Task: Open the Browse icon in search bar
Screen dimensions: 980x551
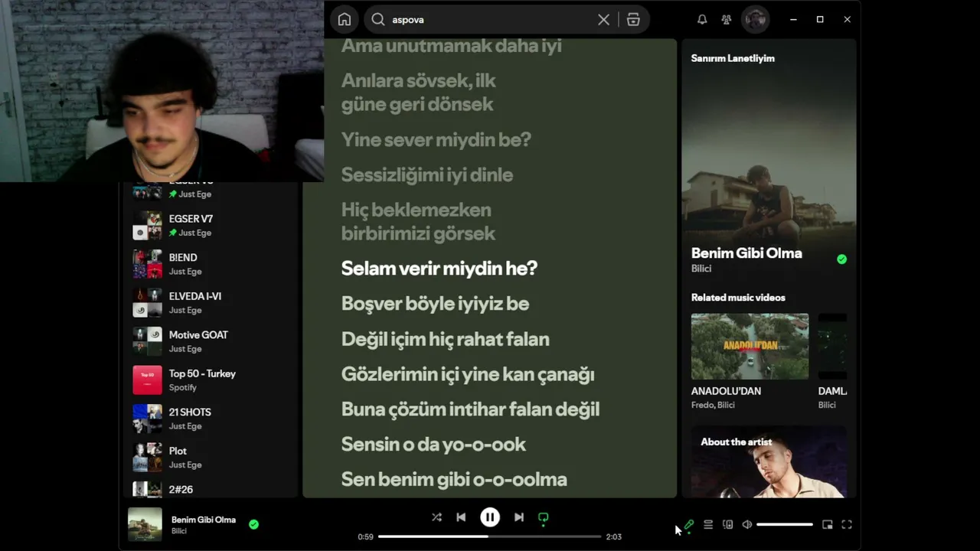Action: pos(633,20)
